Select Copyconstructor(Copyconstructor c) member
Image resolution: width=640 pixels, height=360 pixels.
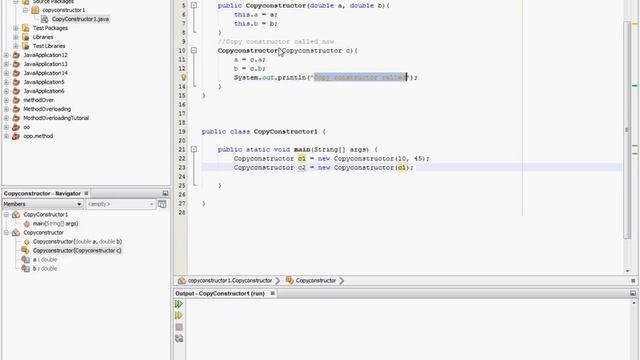77,251
